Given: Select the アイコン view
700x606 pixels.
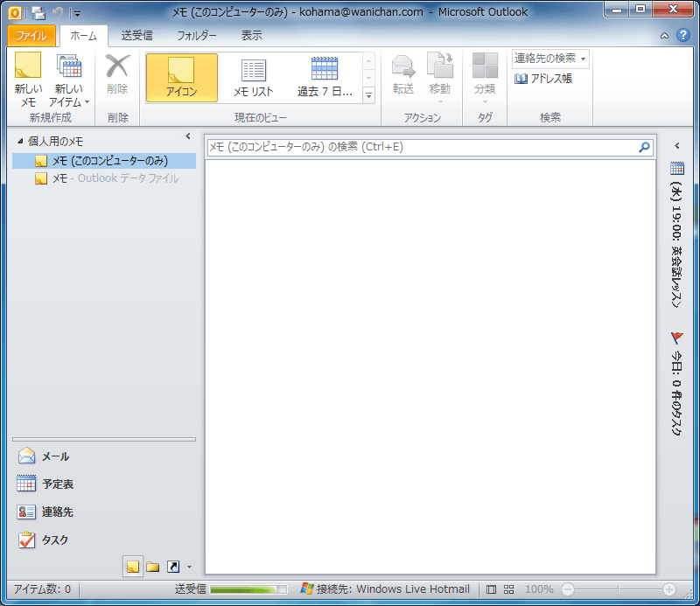Looking at the screenshot, I should click(x=182, y=78).
